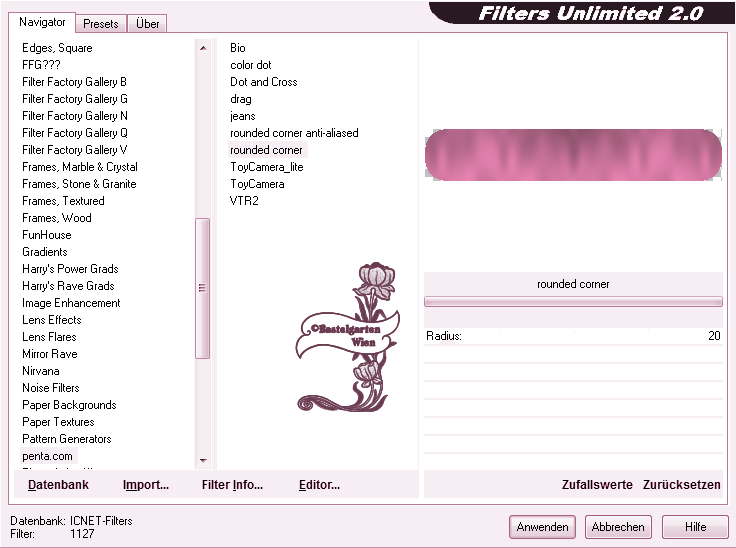This screenshot has height=548, width=736.
Task: Pick the ToyCamera filter
Action: pyautogui.click(x=257, y=184)
